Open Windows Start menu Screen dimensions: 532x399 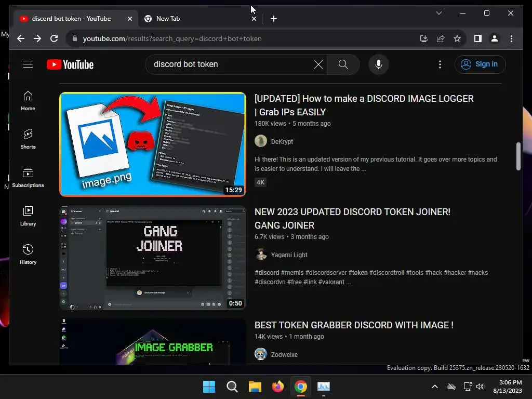click(x=209, y=387)
